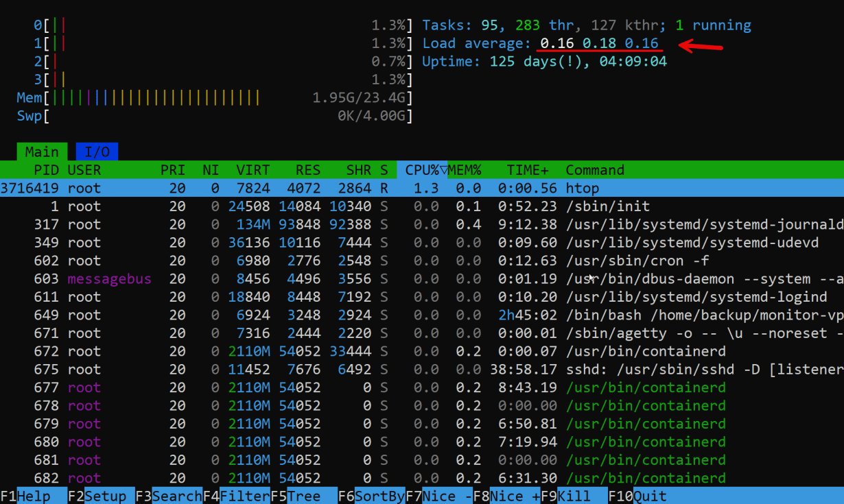
Task: Open F2 Setup in the footer
Action: coord(101,496)
